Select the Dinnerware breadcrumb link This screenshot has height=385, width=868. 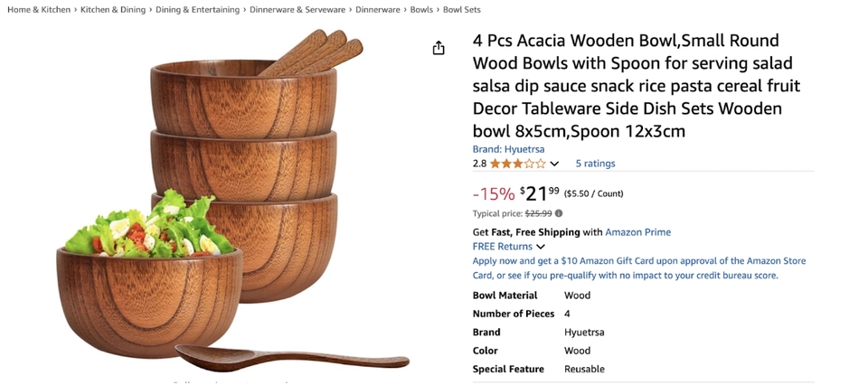(377, 10)
